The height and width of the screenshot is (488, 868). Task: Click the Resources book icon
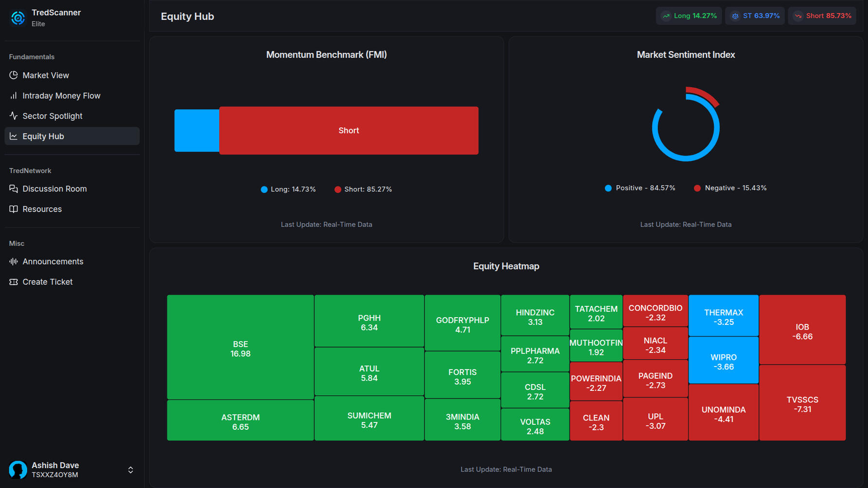tap(14, 209)
